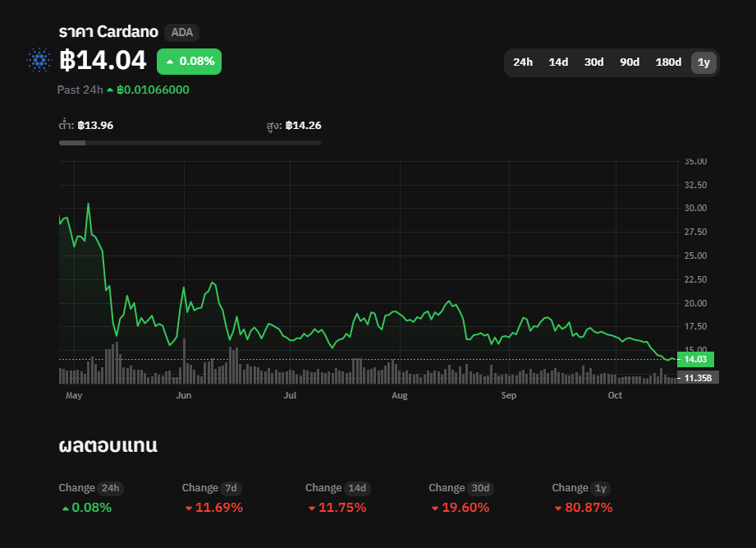Click the Aug label on the chart axis
The height and width of the screenshot is (548, 756).
[x=400, y=395]
